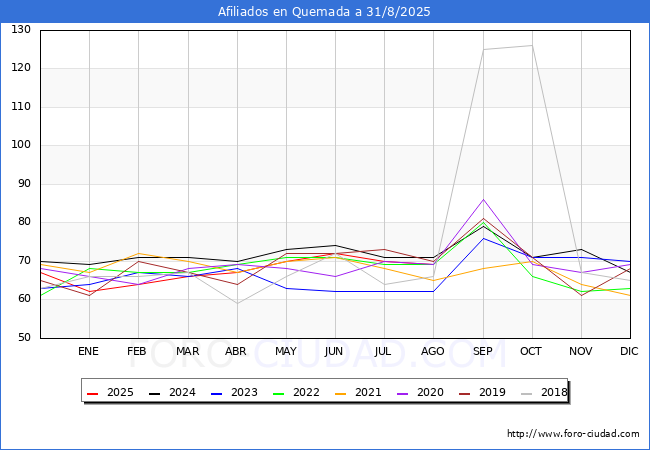Open the foro-ciudad.com URL text

[x=573, y=434]
